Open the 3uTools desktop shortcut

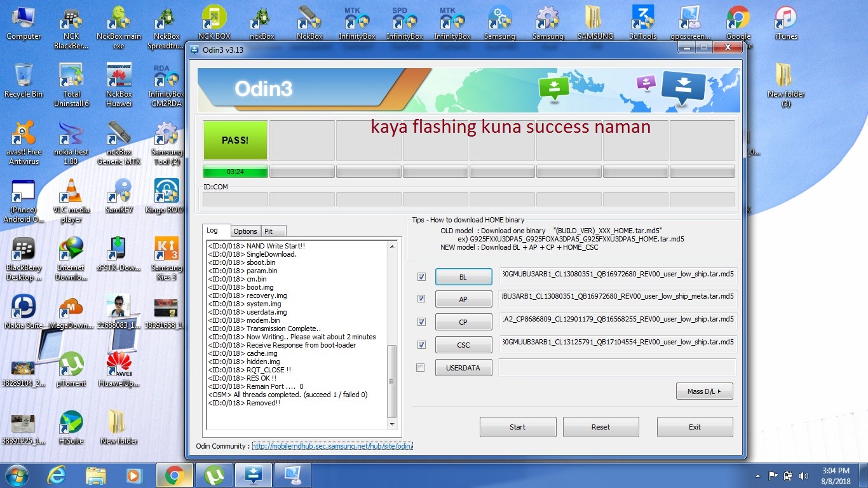point(643,23)
